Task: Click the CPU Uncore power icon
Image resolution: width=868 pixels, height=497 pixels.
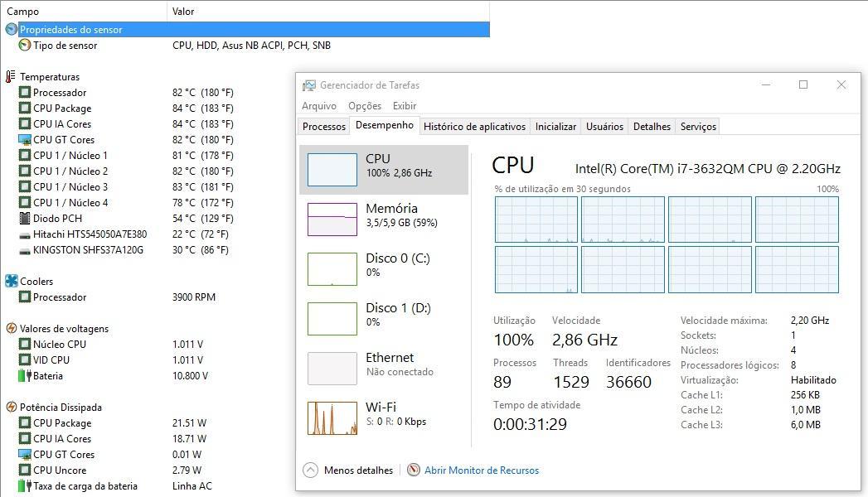Action: coord(24,470)
